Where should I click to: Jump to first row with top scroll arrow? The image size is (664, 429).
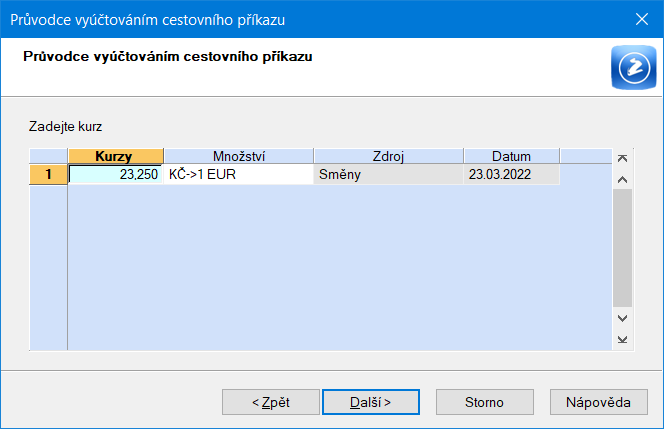[622, 158]
